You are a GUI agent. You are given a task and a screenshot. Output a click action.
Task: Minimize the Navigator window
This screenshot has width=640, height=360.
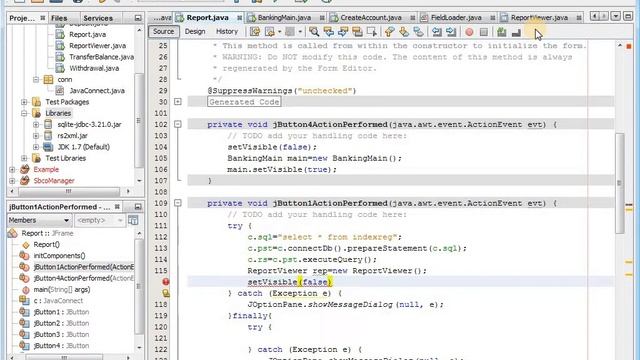click(138, 207)
